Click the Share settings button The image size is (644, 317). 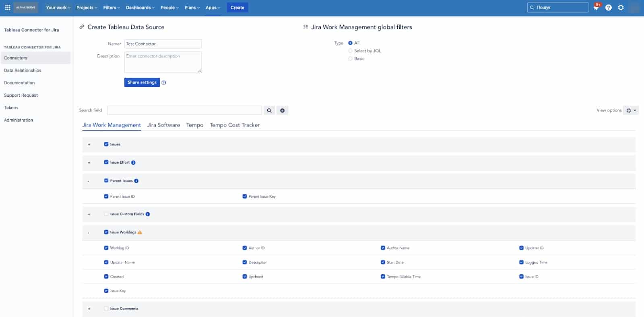tap(142, 83)
